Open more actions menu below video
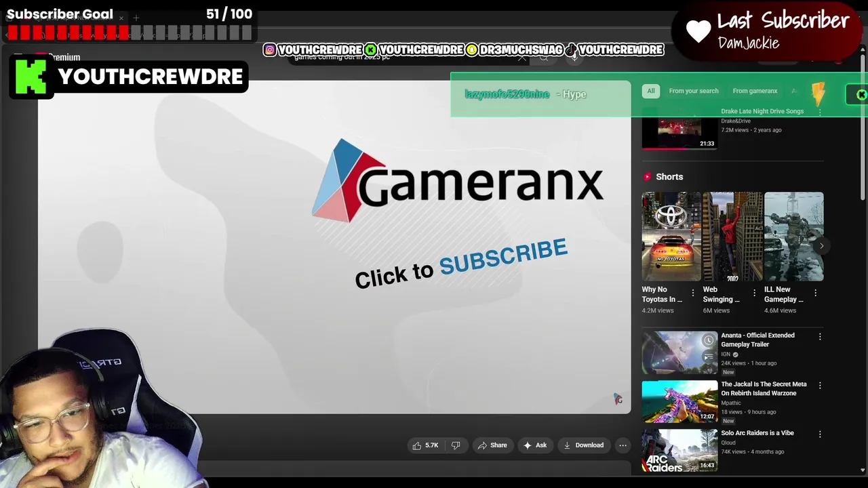 623,445
